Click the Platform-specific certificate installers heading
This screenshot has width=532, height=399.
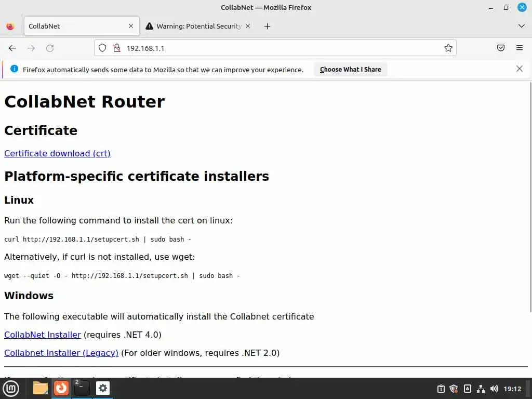pos(137,177)
